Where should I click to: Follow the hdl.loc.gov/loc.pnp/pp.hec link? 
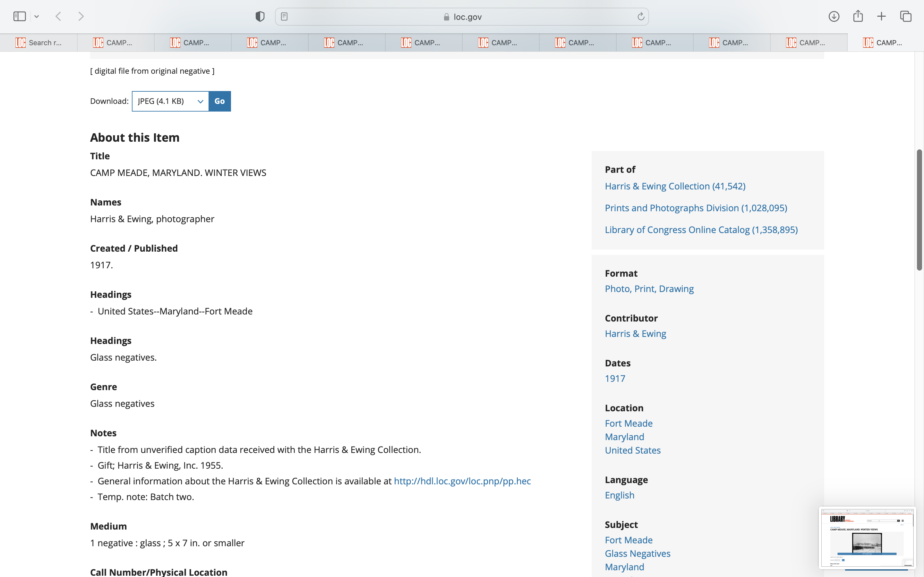click(x=462, y=481)
